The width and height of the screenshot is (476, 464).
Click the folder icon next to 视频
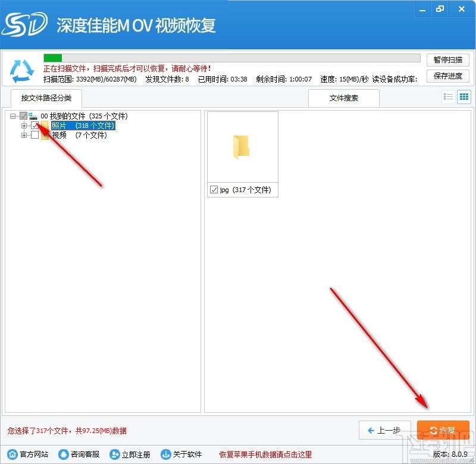coord(45,135)
